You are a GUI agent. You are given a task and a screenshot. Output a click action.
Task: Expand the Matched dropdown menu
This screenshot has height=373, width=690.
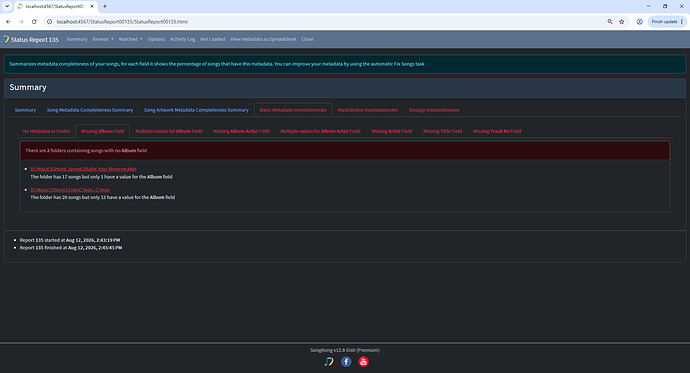[x=131, y=39]
